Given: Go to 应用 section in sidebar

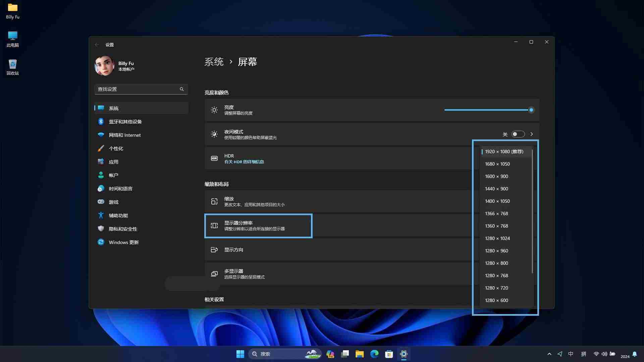Looking at the screenshot, I should [x=113, y=162].
